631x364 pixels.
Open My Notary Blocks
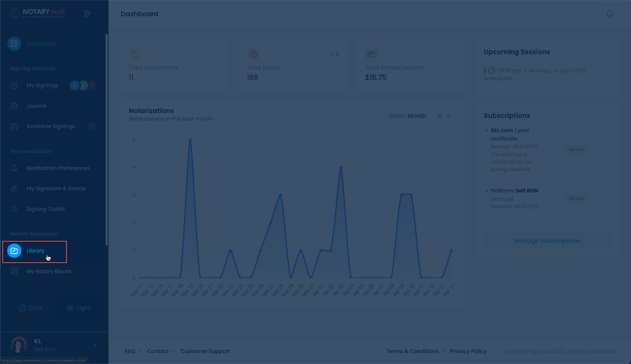(49, 271)
